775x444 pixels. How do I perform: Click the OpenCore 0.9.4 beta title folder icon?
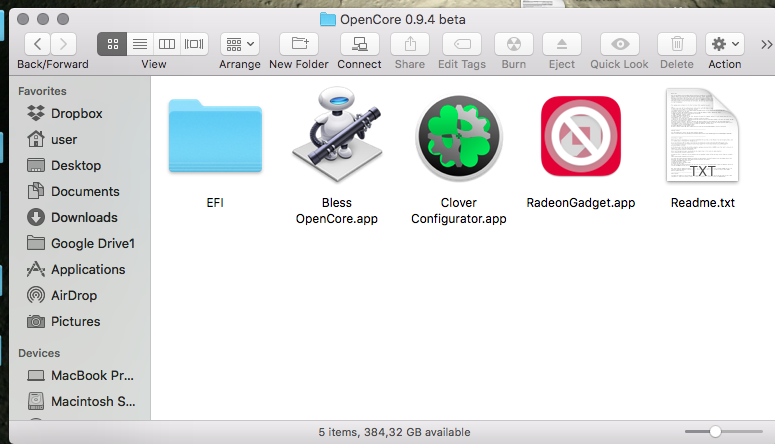(x=327, y=20)
